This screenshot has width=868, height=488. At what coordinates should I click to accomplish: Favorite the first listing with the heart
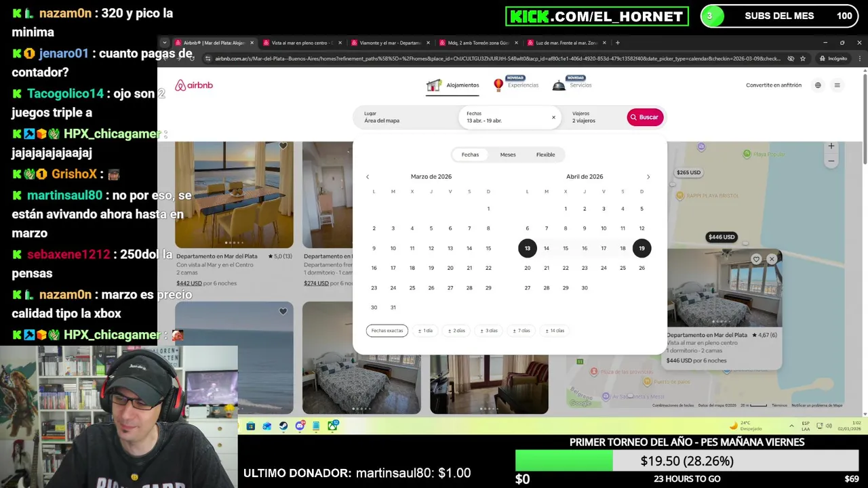(283, 146)
